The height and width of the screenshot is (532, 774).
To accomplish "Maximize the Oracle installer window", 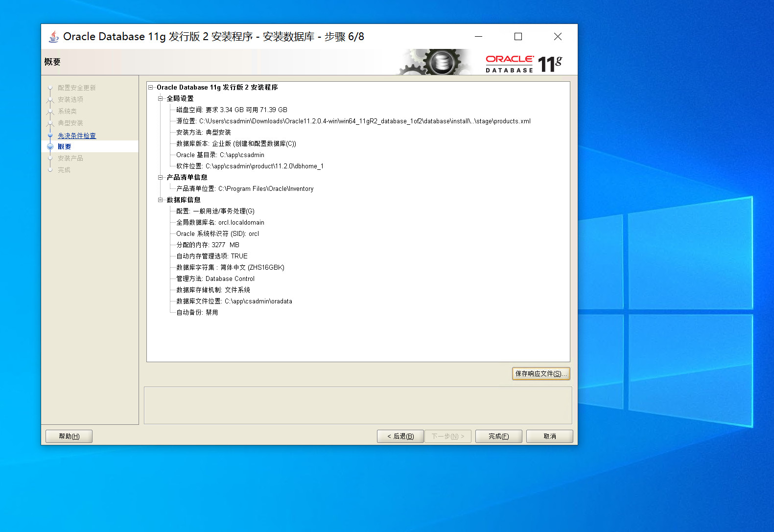I will [x=518, y=37].
